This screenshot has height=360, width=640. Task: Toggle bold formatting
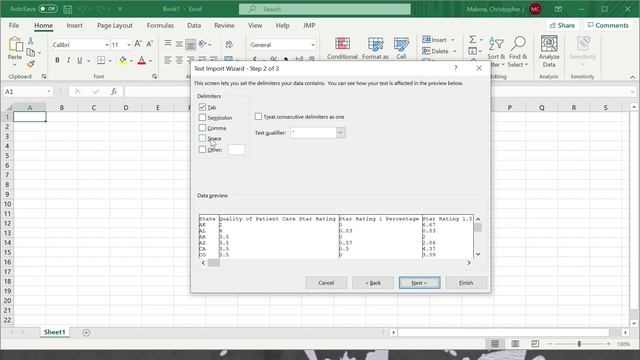57,60
